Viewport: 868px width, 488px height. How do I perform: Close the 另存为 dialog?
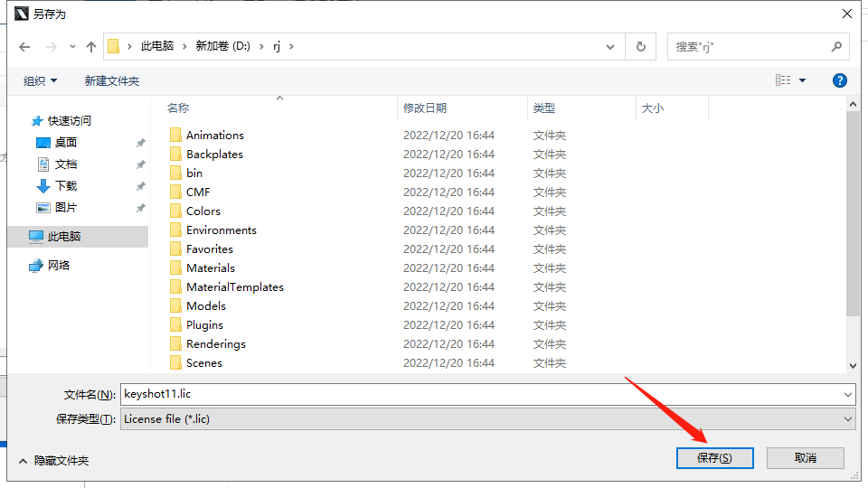(847, 14)
